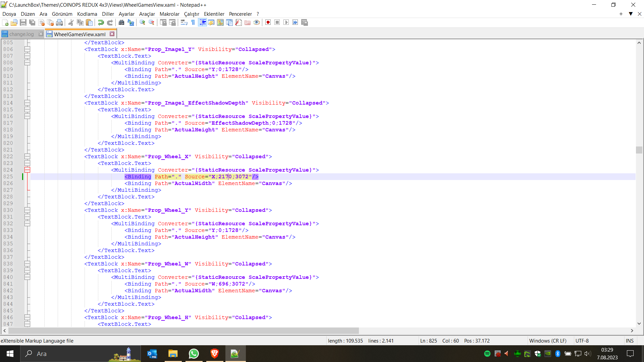Click the Stop Recording macro icon
Screen dimensions: 644x362
(277, 22)
